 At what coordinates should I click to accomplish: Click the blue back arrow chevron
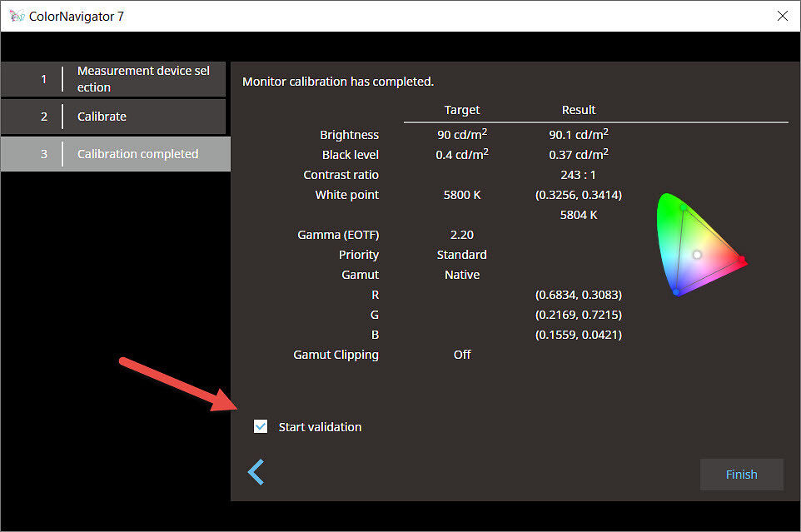[256, 472]
